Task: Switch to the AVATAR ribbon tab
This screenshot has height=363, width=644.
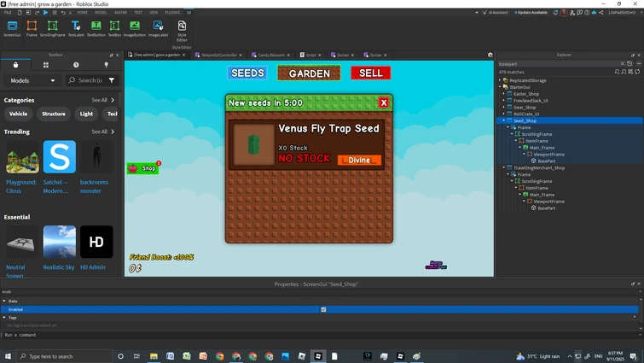Action: pyautogui.click(x=120, y=12)
